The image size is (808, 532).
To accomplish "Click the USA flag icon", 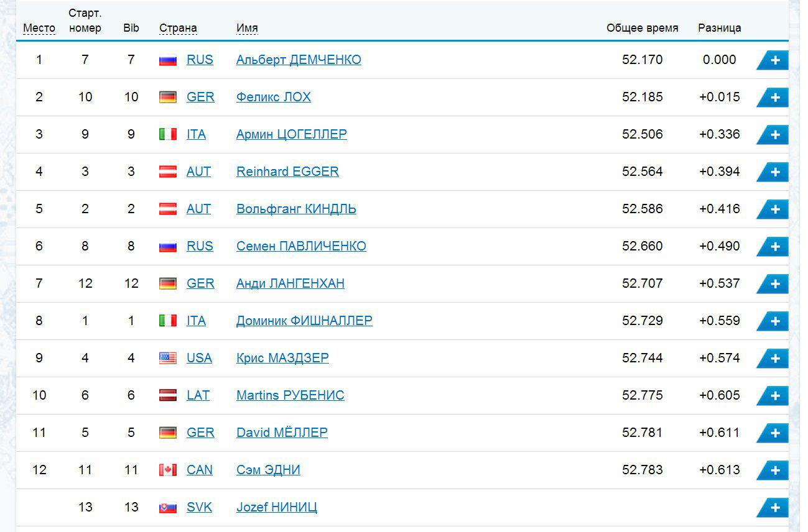I will [168, 359].
